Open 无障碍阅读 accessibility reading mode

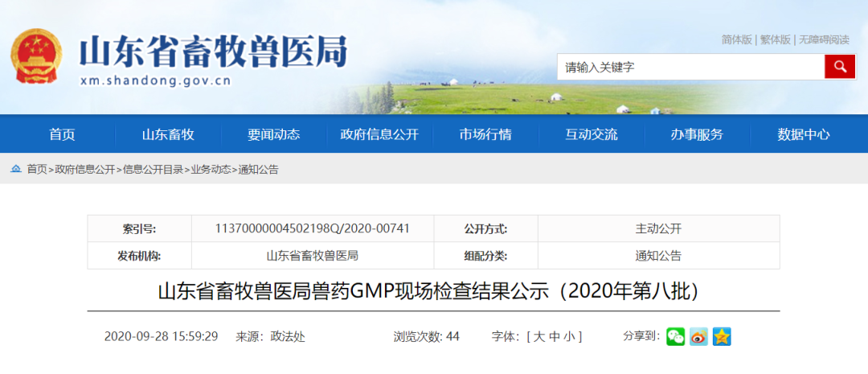(824, 40)
